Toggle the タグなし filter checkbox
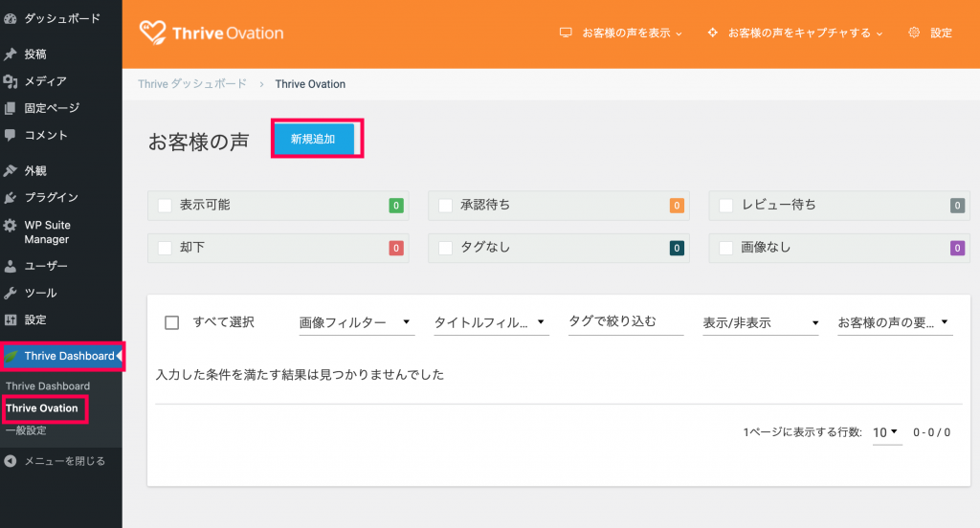The image size is (980, 528). point(446,248)
